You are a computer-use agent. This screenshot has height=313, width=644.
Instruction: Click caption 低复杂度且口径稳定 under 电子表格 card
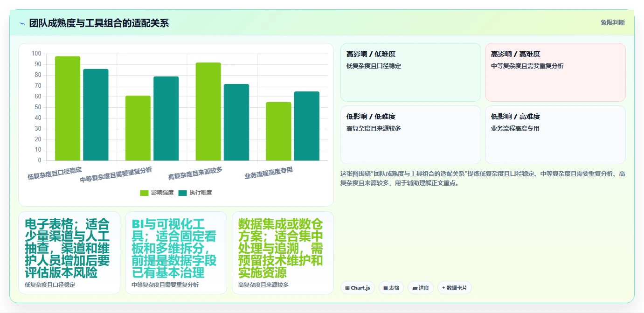click(x=50, y=285)
